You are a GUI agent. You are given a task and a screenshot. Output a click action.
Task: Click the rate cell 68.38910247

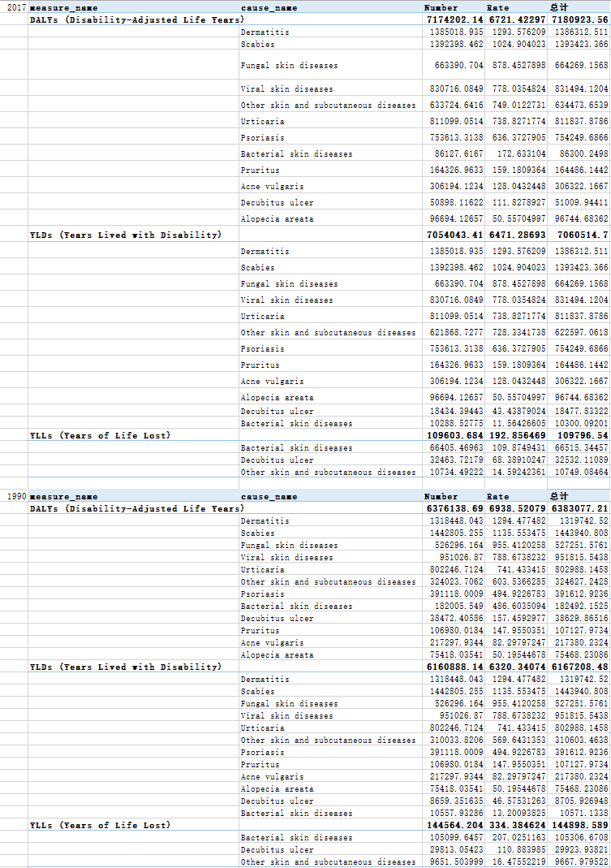point(518,460)
